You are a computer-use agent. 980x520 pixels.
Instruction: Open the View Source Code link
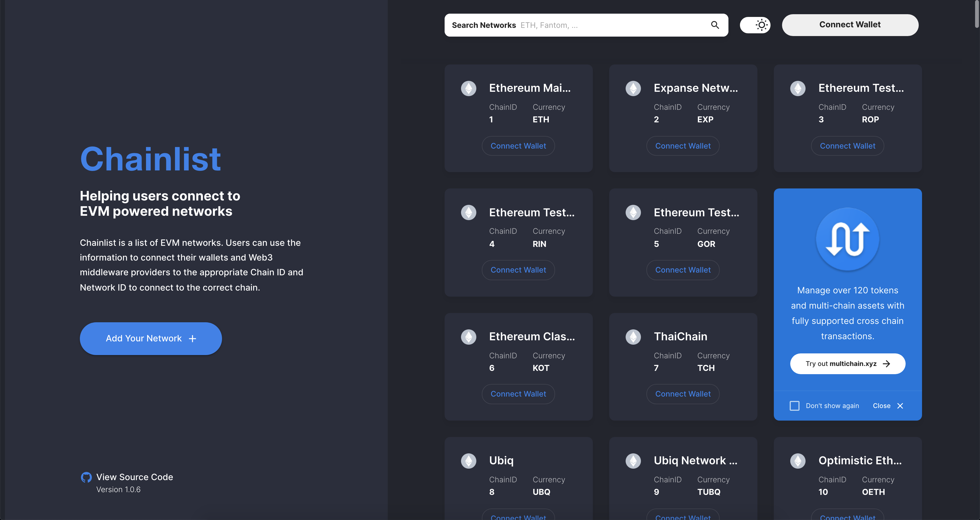[134, 477]
